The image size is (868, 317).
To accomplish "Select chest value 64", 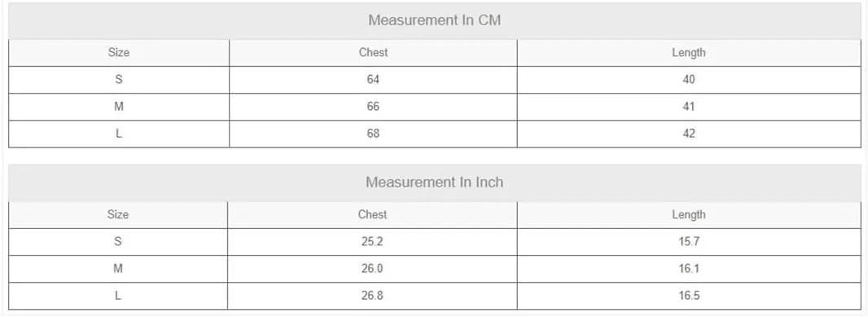I will (x=373, y=80).
